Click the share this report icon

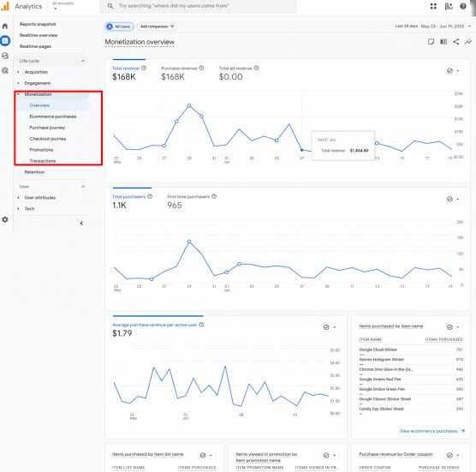point(455,42)
